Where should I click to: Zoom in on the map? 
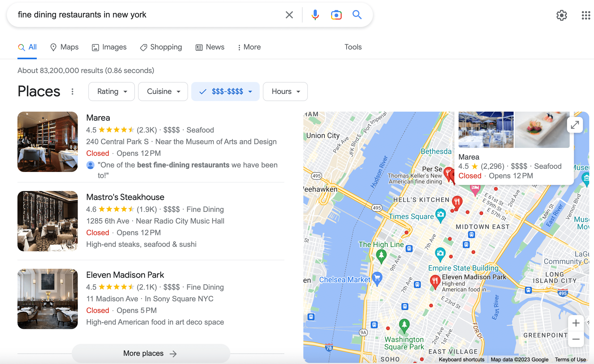pyautogui.click(x=576, y=323)
